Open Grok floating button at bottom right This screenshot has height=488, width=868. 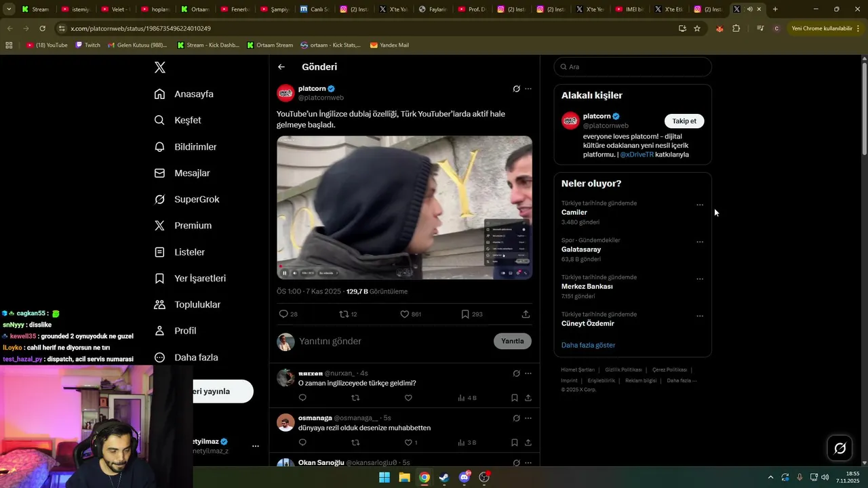pyautogui.click(x=840, y=448)
